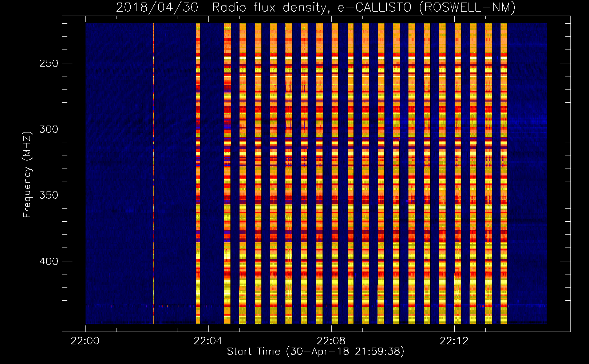Click the Start Time axis caption
This screenshot has height=364, width=589.
316,352
